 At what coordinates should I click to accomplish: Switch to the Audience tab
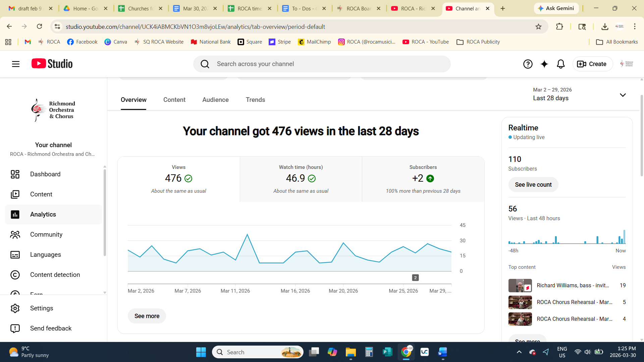pyautogui.click(x=215, y=100)
